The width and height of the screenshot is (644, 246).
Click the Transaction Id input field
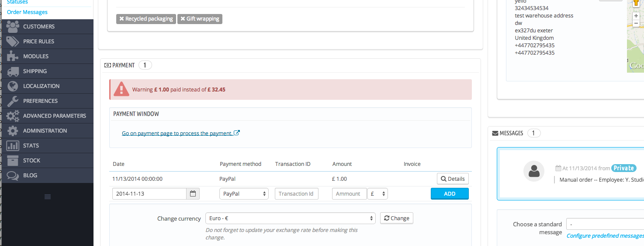point(297,193)
